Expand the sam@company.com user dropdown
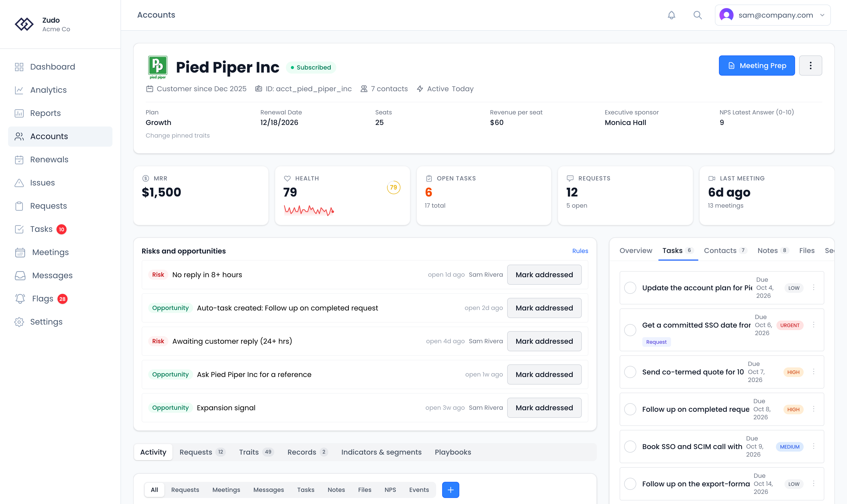 click(773, 15)
